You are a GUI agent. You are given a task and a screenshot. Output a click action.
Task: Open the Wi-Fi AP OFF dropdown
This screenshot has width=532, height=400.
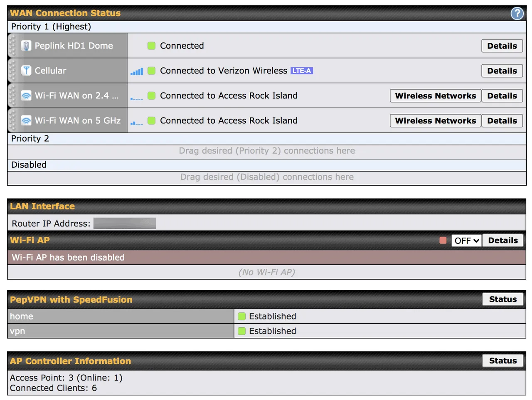coord(466,240)
